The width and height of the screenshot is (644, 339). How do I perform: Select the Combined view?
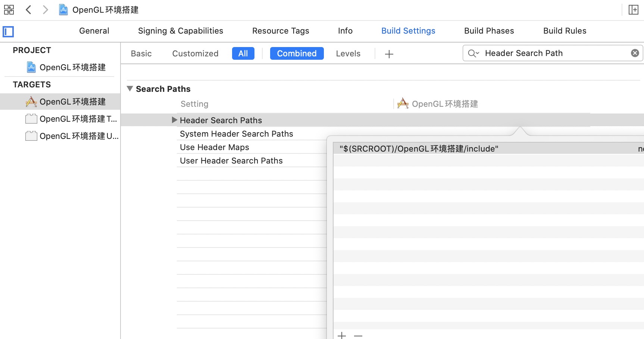[297, 53]
